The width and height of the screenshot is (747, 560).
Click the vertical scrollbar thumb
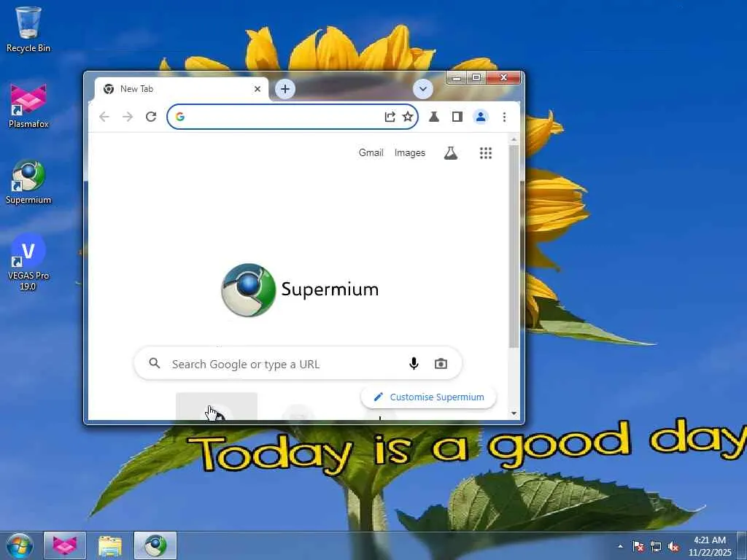click(514, 246)
